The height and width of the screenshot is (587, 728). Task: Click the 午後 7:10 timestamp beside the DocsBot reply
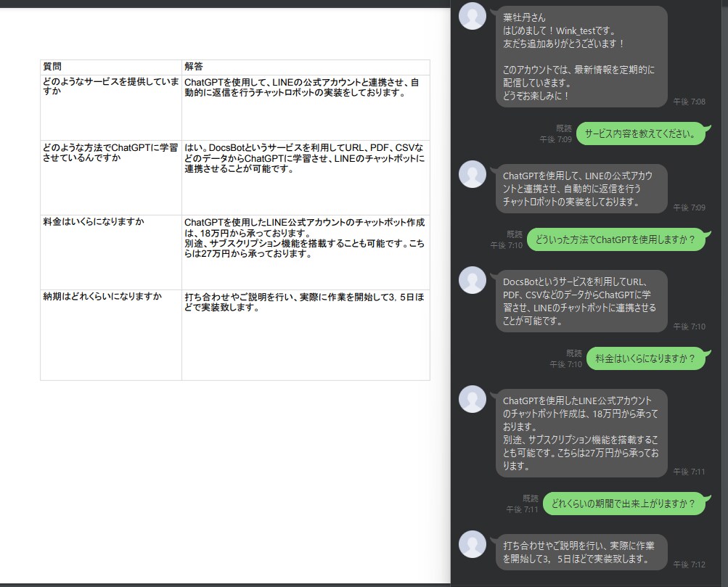tap(689, 327)
